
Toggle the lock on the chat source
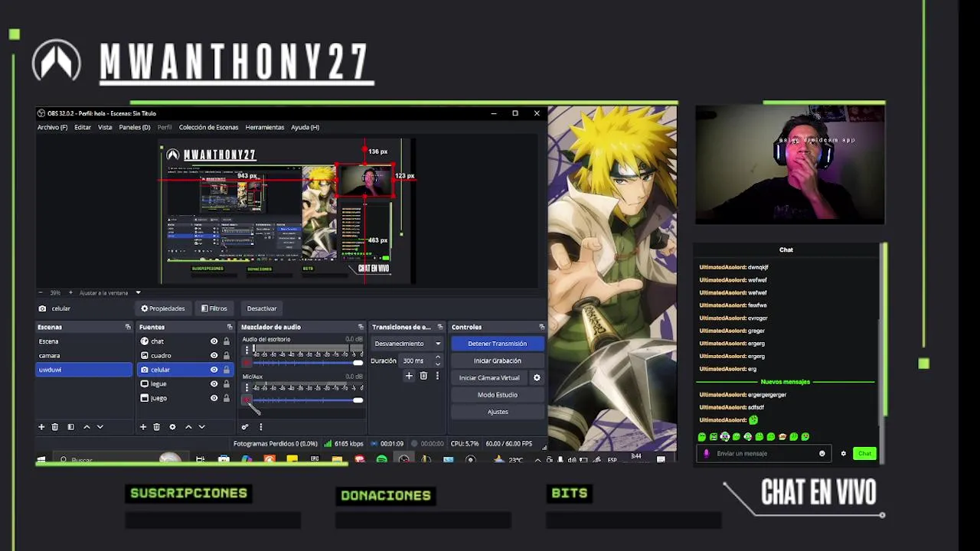(x=226, y=341)
